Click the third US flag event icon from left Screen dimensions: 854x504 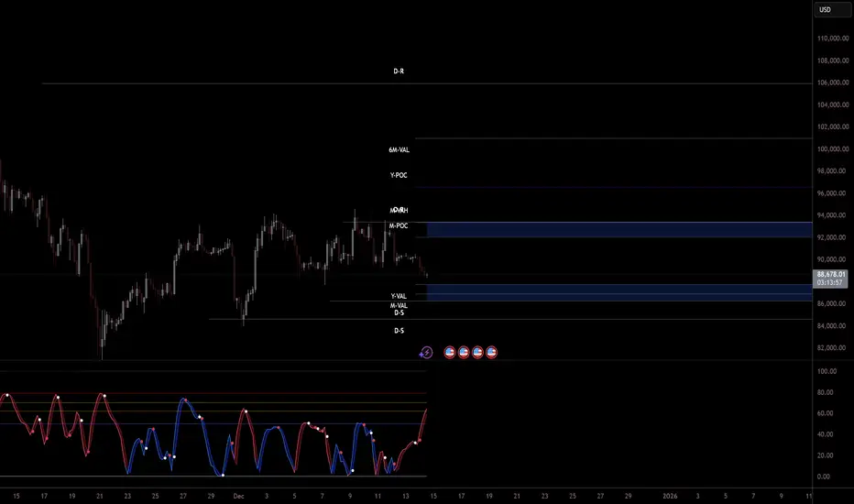coord(477,351)
